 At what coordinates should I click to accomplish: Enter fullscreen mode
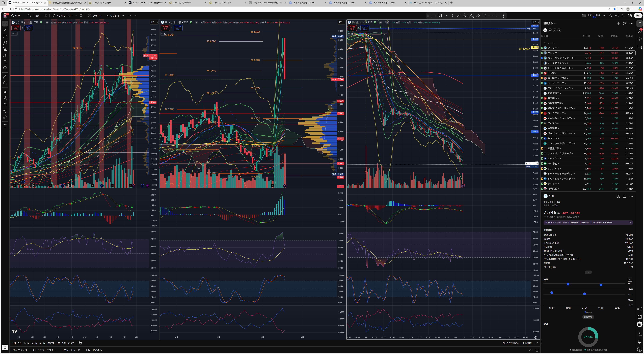624,15
